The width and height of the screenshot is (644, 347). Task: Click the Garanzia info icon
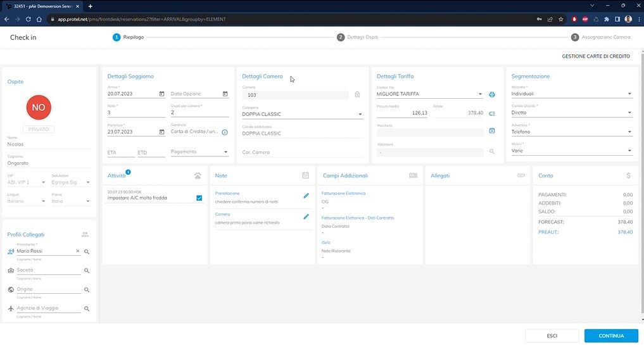coord(225,132)
